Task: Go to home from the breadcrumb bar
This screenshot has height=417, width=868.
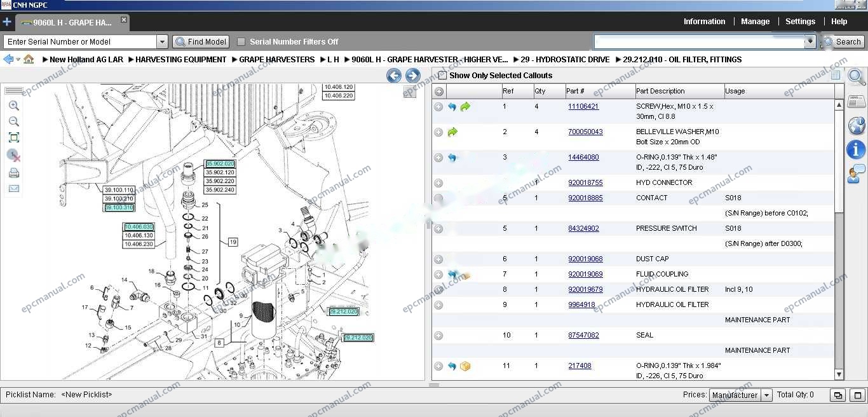Action: pyautogui.click(x=29, y=59)
